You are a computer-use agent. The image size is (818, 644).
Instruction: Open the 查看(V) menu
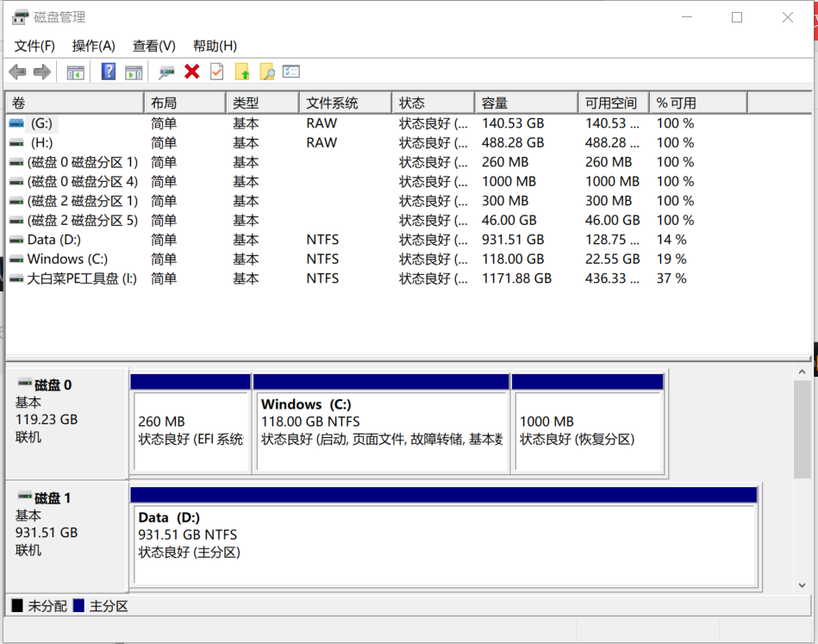tap(154, 46)
